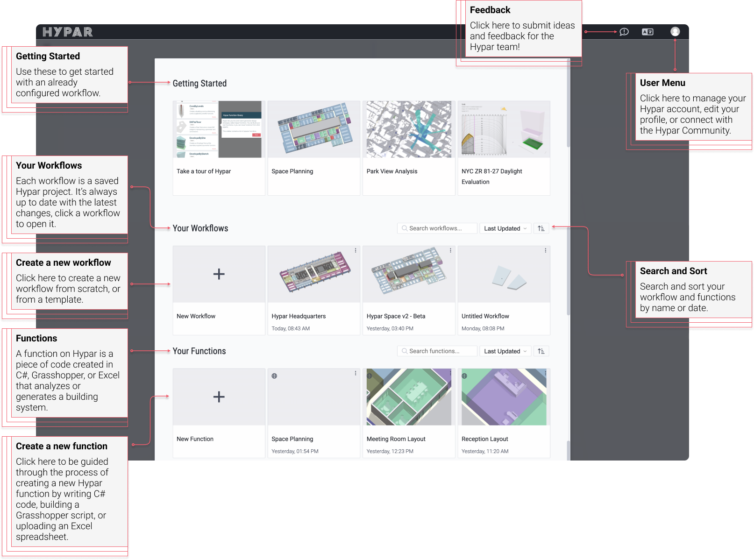
Task: Click the HYPAR logo
Action: pyautogui.click(x=68, y=32)
